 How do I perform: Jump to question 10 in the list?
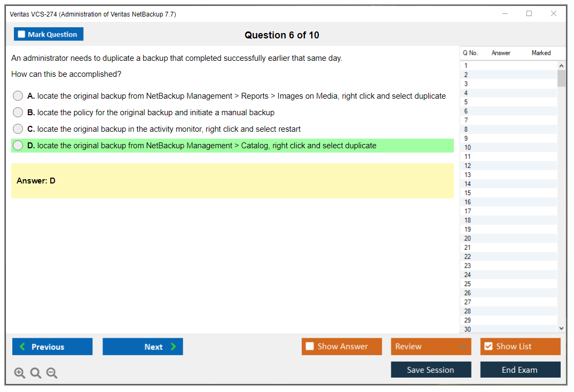pyautogui.click(x=468, y=148)
